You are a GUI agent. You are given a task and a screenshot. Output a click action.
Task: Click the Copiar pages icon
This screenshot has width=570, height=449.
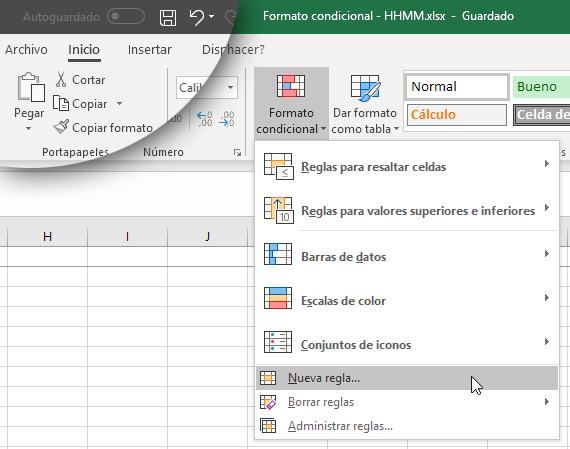pyautogui.click(x=61, y=103)
